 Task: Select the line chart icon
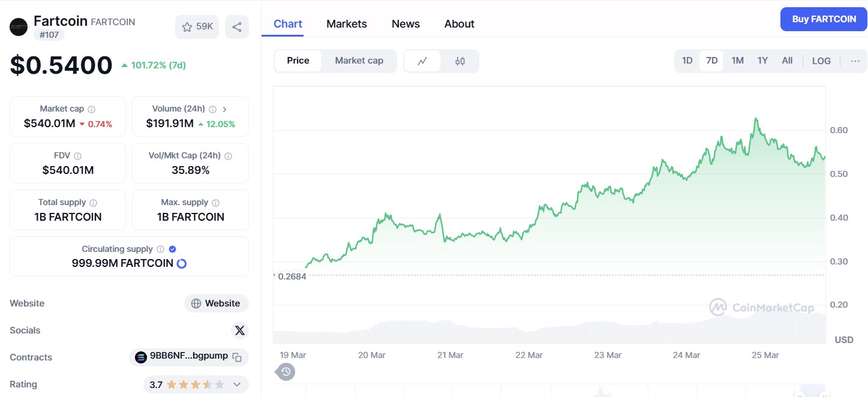(x=421, y=61)
